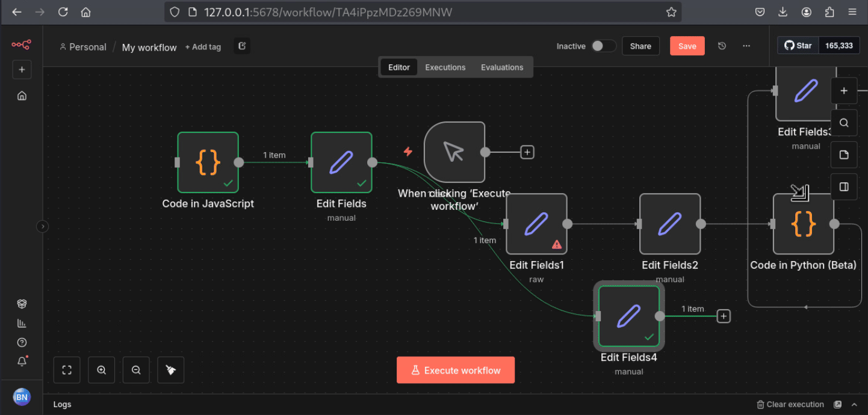Zoom out on the workflow canvas
This screenshot has height=415, width=868.
pyautogui.click(x=136, y=370)
